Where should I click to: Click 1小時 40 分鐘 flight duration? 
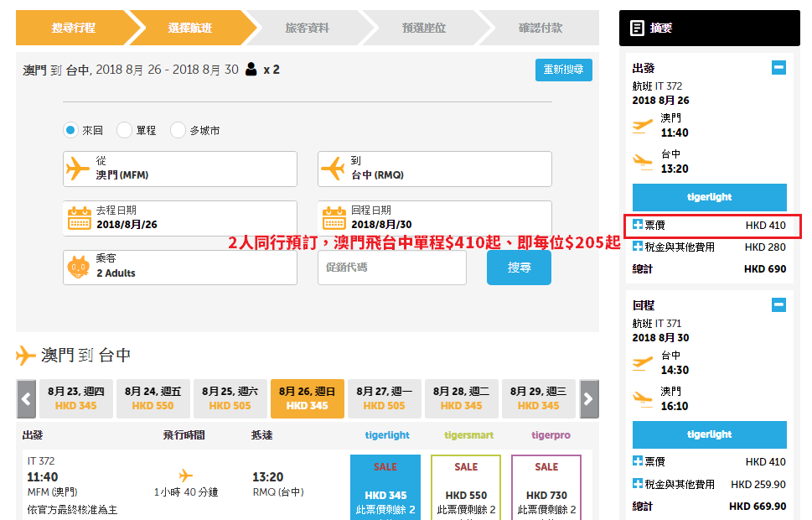186,492
